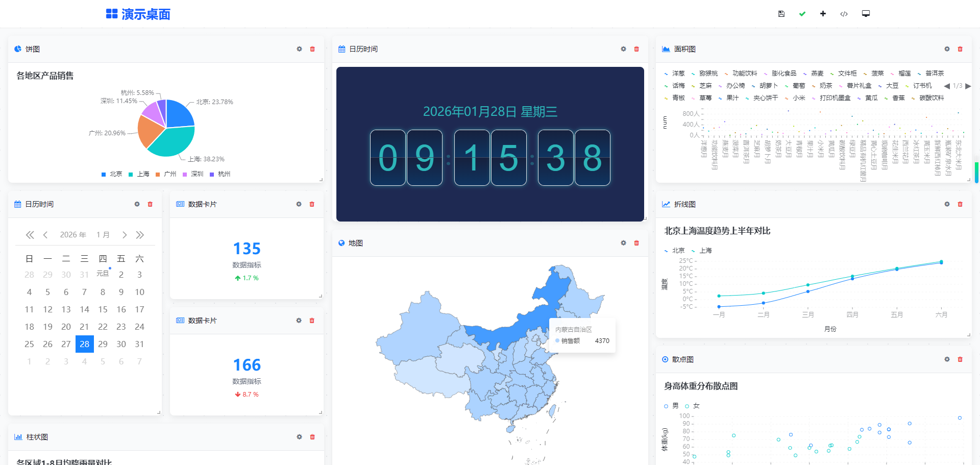980x465 pixels.
Task: Open the code editor view
Action: point(844,14)
